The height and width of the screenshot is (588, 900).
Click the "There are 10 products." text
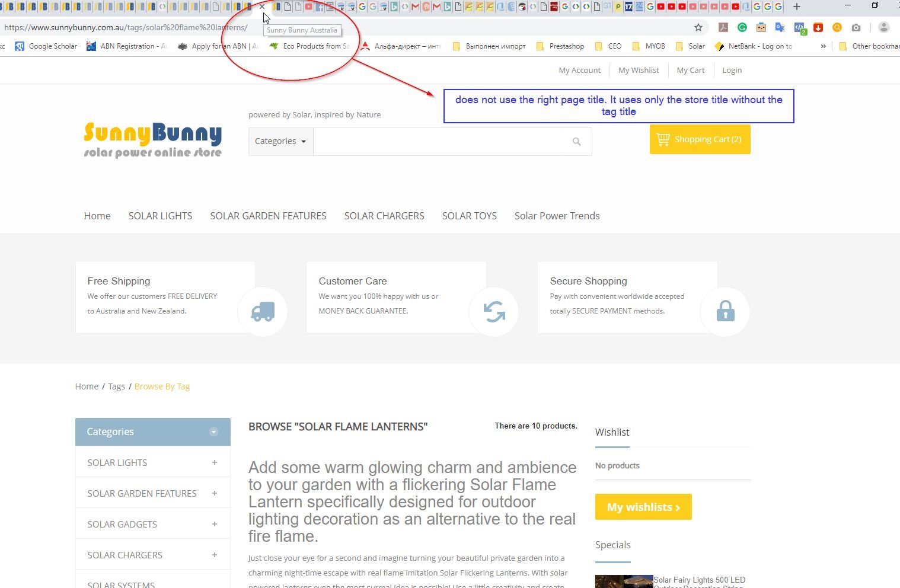click(x=536, y=426)
